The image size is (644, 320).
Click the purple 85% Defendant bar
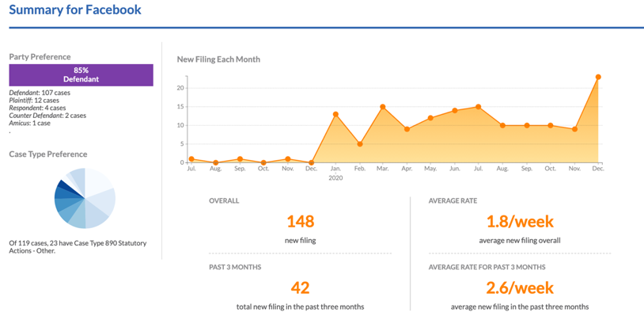click(81, 75)
